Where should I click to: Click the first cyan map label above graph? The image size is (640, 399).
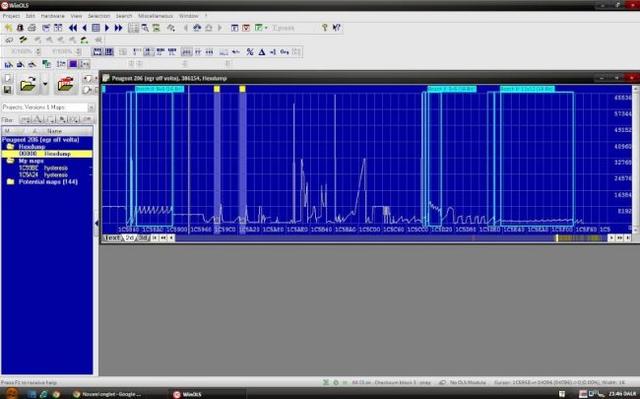point(160,89)
